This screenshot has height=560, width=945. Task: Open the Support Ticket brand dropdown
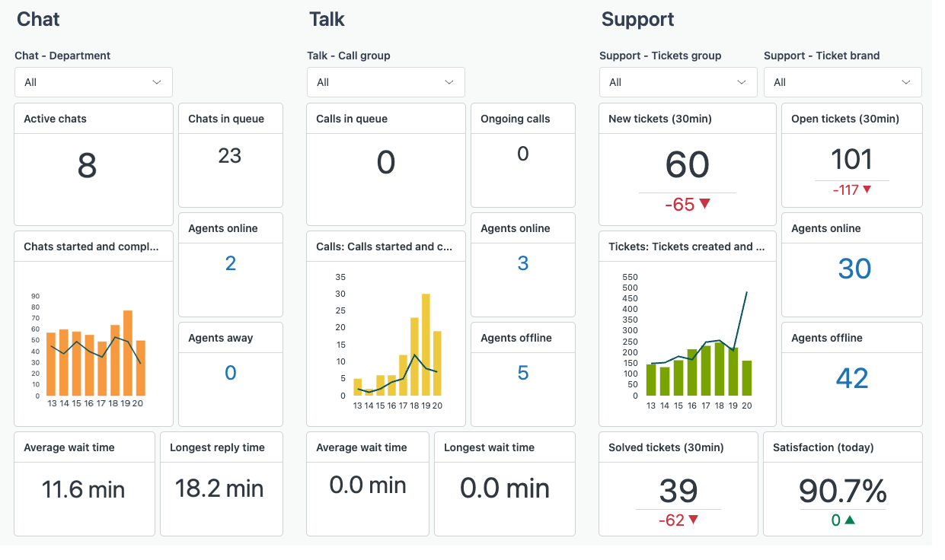click(842, 81)
